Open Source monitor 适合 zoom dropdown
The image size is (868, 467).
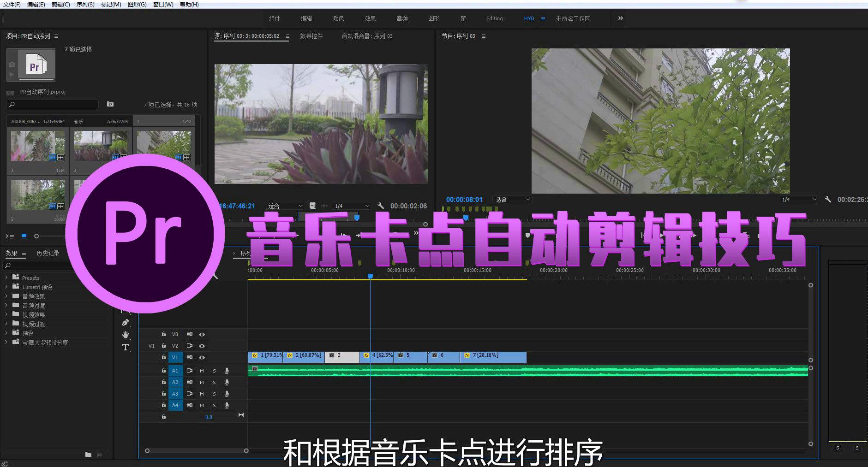(x=285, y=206)
